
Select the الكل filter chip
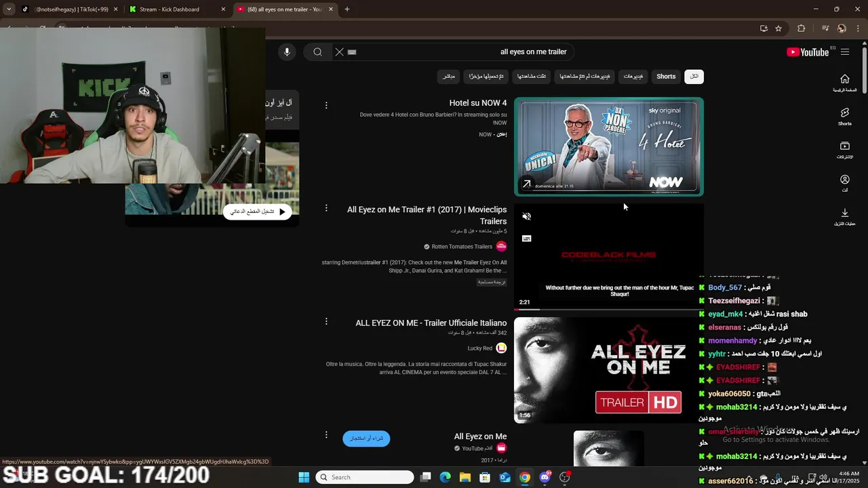pyautogui.click(x=694, y=77)
